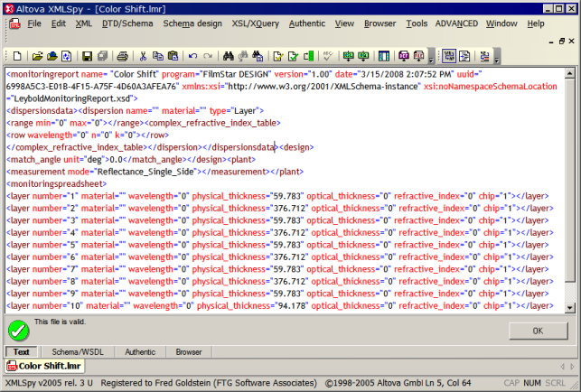The height and width of the screenshot is (392, 581).
Task: Select the Color Shift.lmr document tab
Action: (x=44, y=366)
